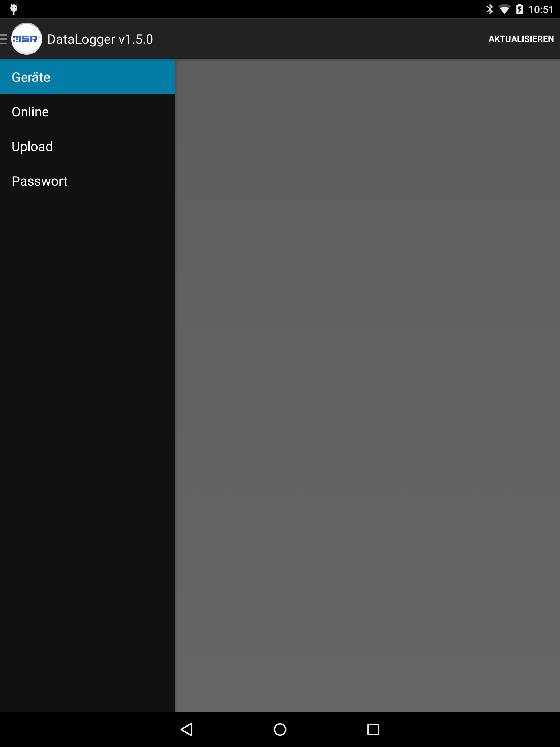This screenshot has width=560, height=747.
Task: Tap the Android home circle button
Action: (x=280, y=729)
